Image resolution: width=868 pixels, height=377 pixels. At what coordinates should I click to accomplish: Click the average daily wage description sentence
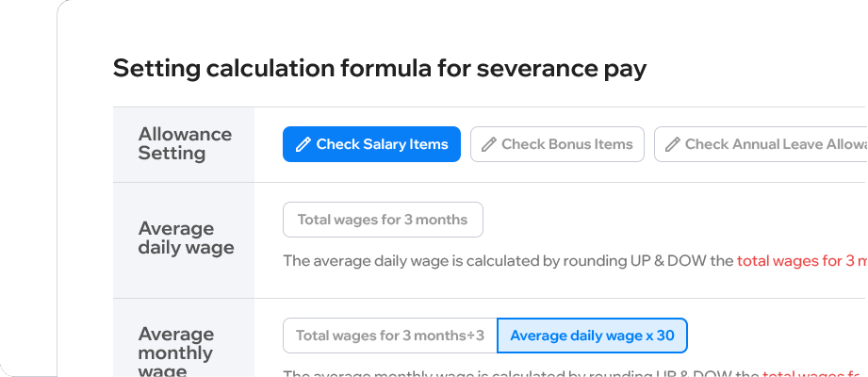coord(576,261)
